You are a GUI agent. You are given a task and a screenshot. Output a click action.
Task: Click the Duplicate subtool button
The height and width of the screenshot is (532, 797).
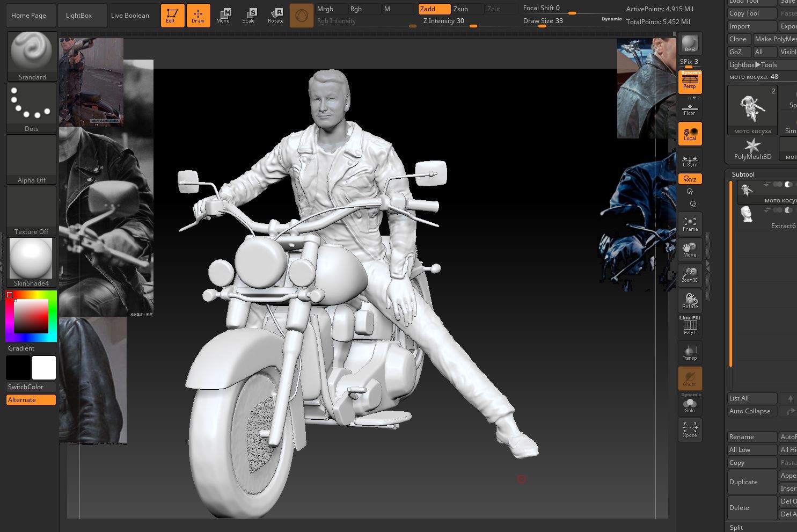(x=751, y=482)
